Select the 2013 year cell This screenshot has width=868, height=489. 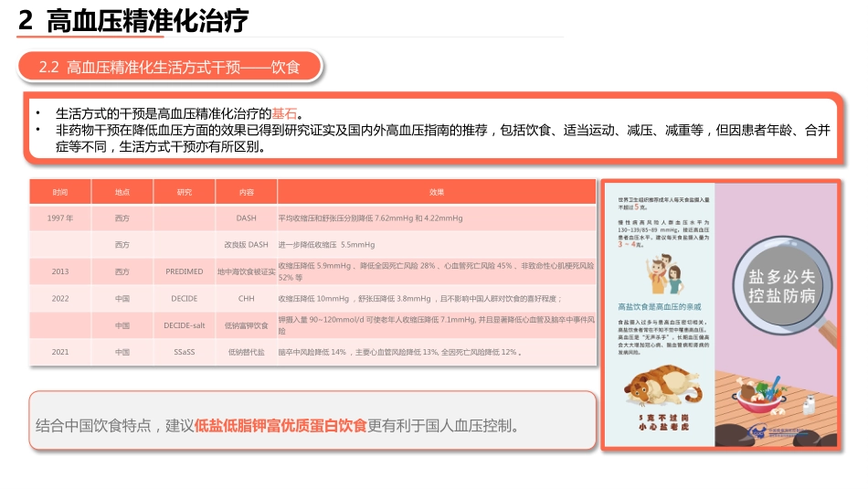[60, 271]
